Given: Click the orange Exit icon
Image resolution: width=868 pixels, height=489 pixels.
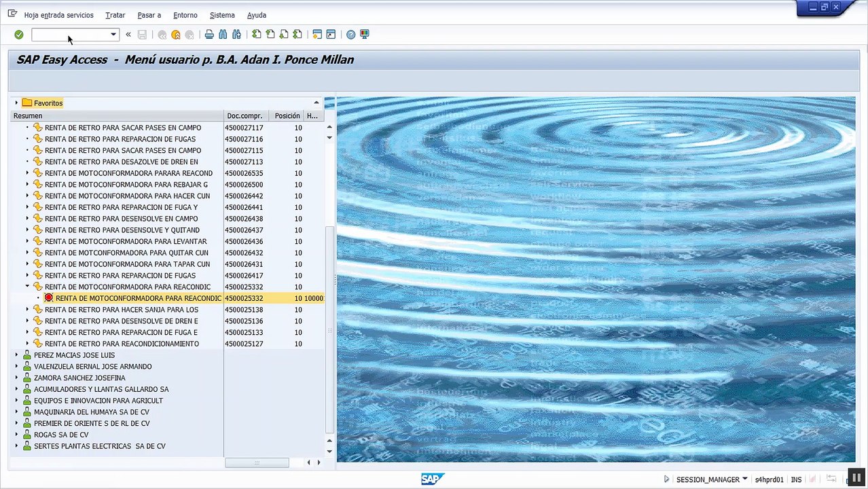Looking at the screenshot, I should [176, 35].
